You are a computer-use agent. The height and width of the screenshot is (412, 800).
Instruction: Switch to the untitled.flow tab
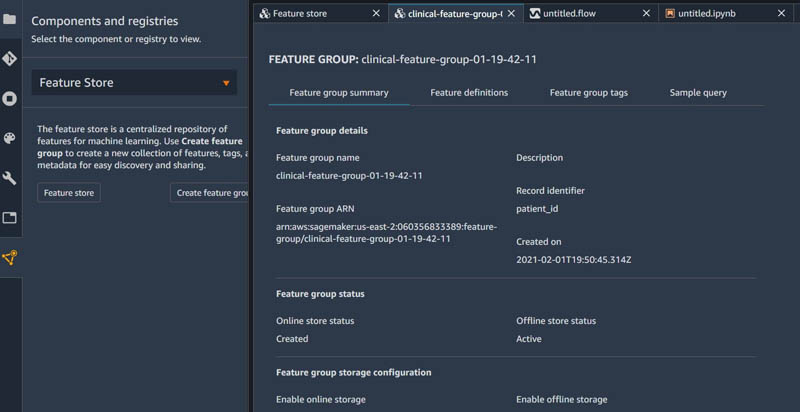tap(590, 12)
